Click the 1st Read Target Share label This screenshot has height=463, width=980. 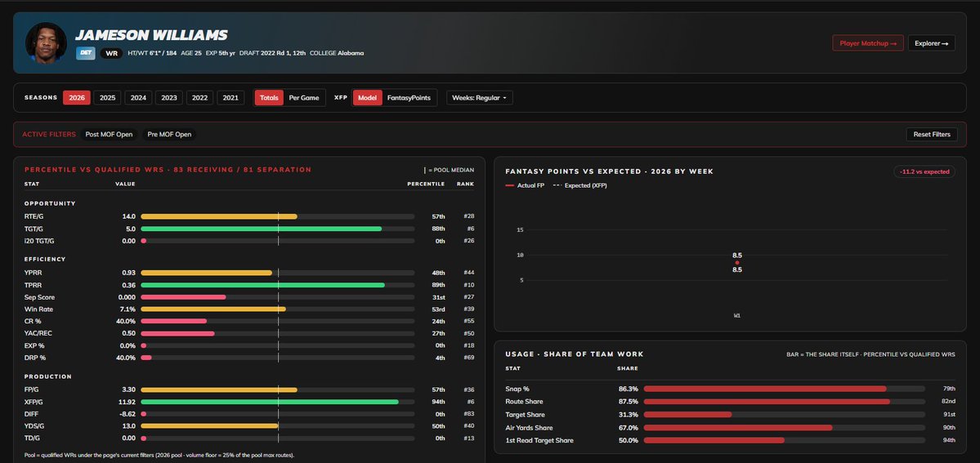pyautogui.click(x=539, y=440)
